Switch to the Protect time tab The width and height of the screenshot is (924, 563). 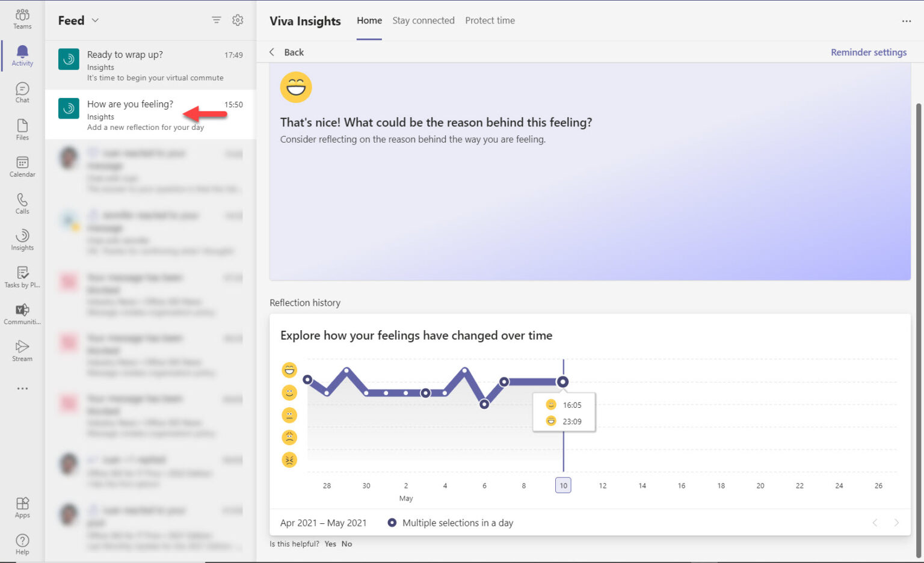click(x=490, y=20)
